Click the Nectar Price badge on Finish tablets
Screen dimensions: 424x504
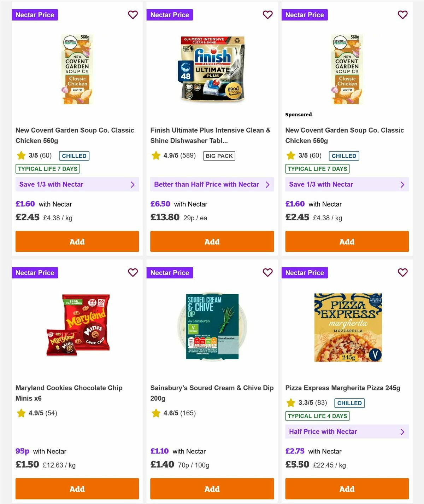[170, 15]
